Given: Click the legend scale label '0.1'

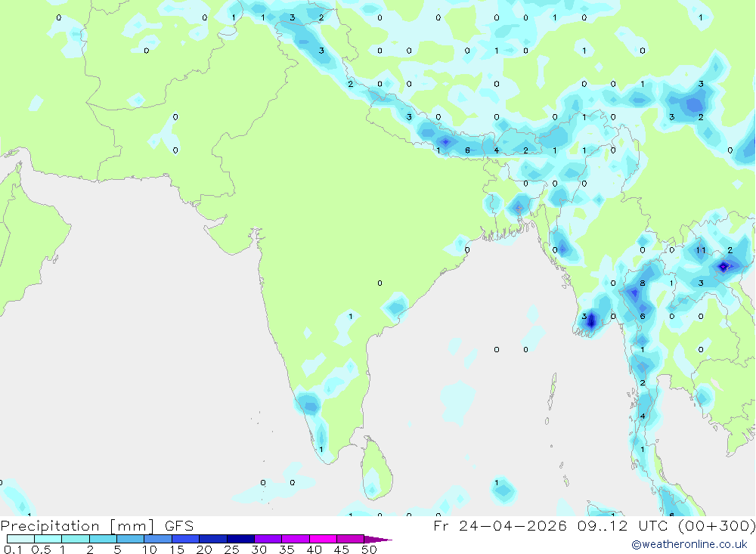Looking at the screenshot, I should 13,549.
